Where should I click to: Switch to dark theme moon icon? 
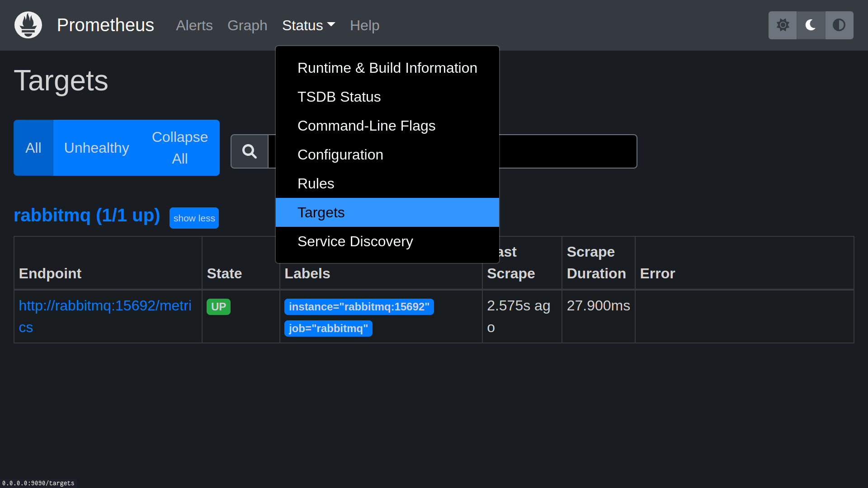click(811, 25)
